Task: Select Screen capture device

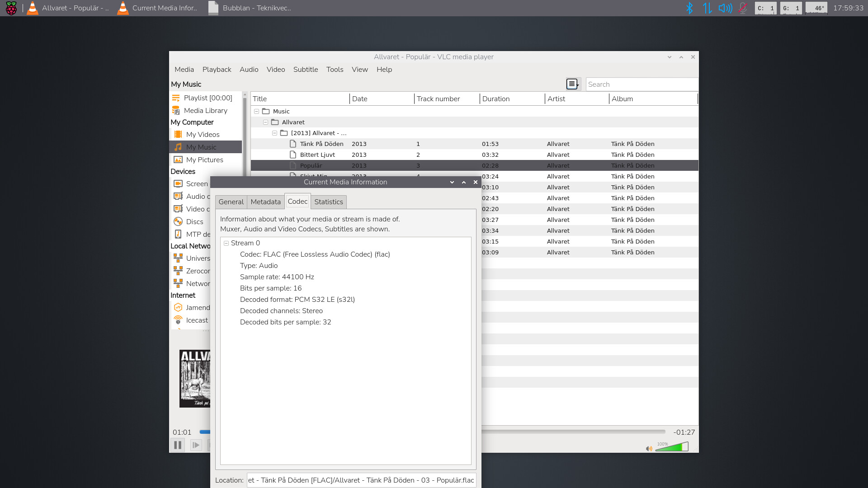Action: [191, 184]
